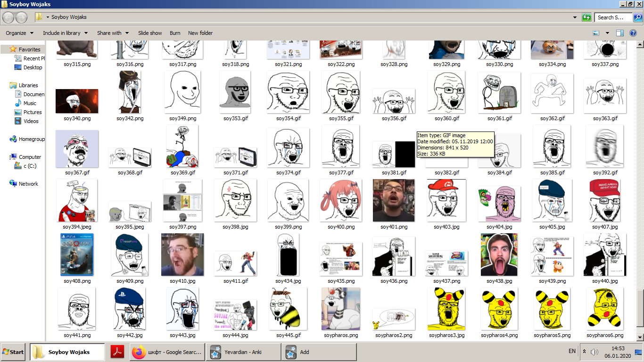Screen dimensions: 644x362
Task: Click the Change your view icon
Action: point(596,33)
